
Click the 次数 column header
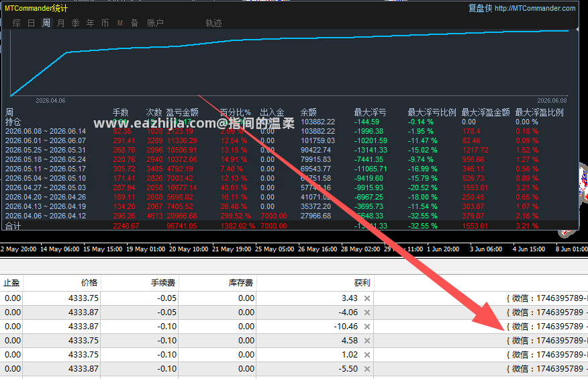pos(154,112)
